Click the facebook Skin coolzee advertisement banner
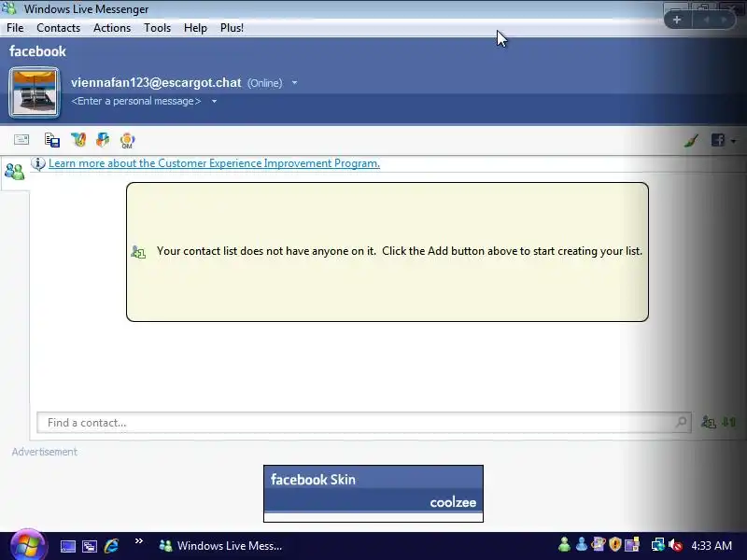 (x=373, y=494)
